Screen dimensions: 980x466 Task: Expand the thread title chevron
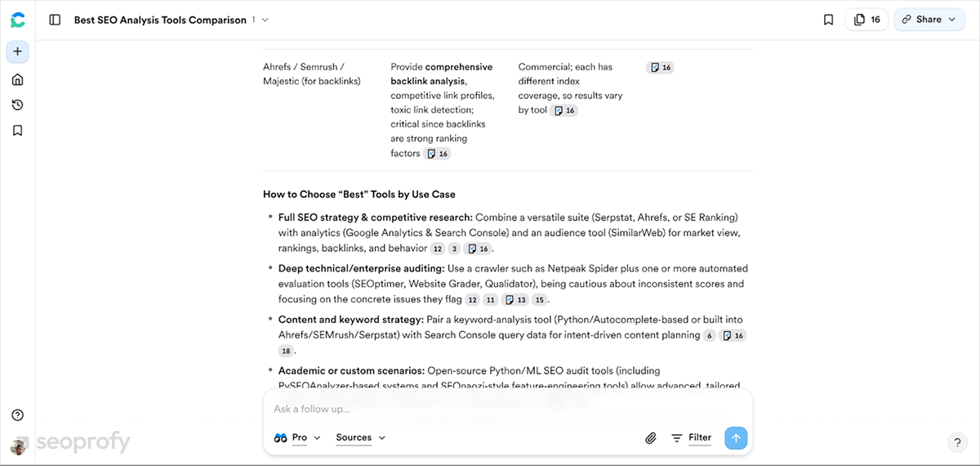coord(265,20)
